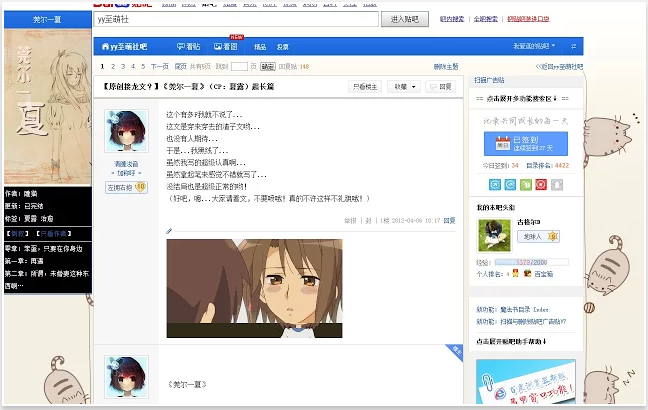Click the calendar icon on the check-in button
648x410 pixels.
(x=503, y=143)
